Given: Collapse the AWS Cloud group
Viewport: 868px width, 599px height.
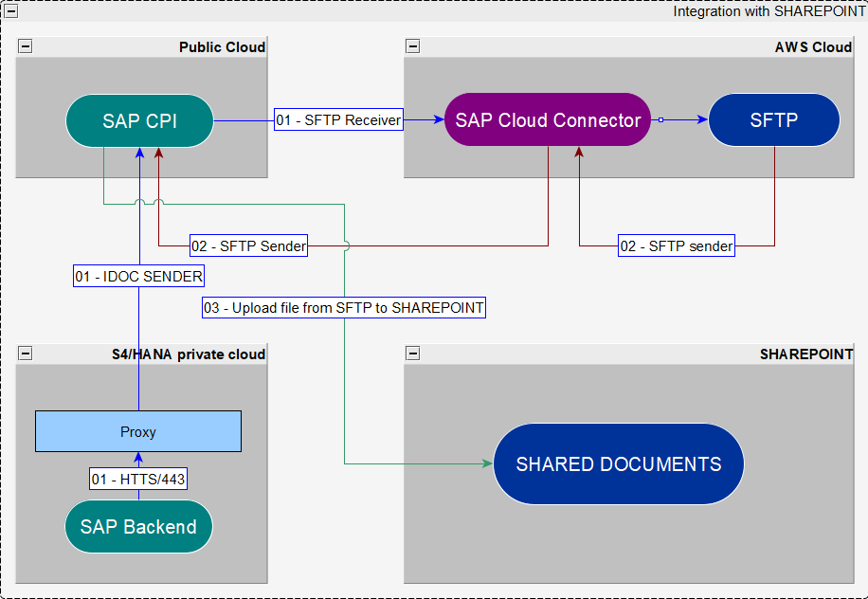Looking at the screenshot, I should [413, 46].
